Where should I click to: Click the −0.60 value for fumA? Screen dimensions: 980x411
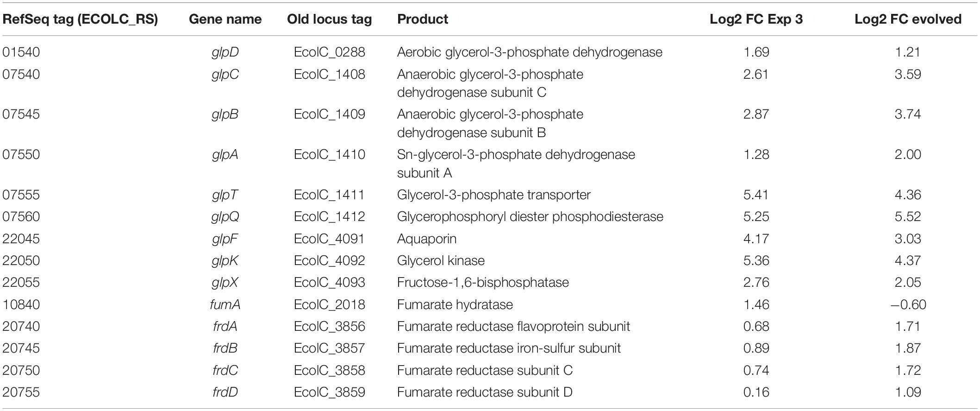tap(908, 304)
